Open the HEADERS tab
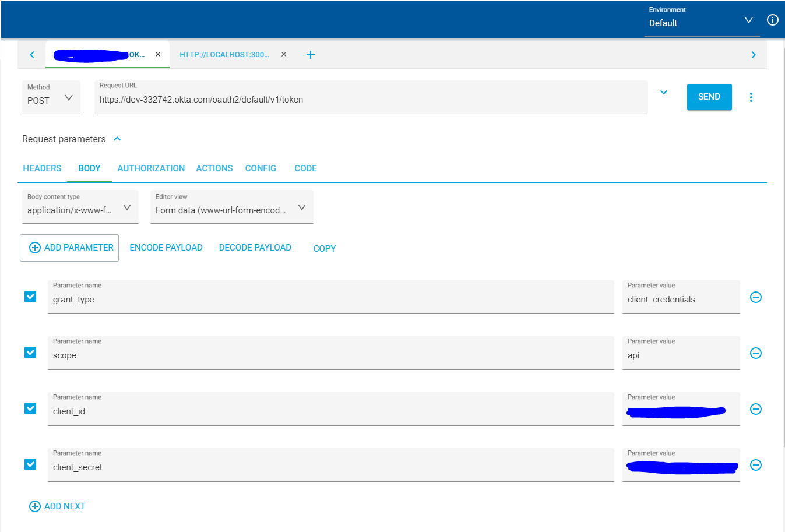Viewport: 785px width, 532px height. 42,168
